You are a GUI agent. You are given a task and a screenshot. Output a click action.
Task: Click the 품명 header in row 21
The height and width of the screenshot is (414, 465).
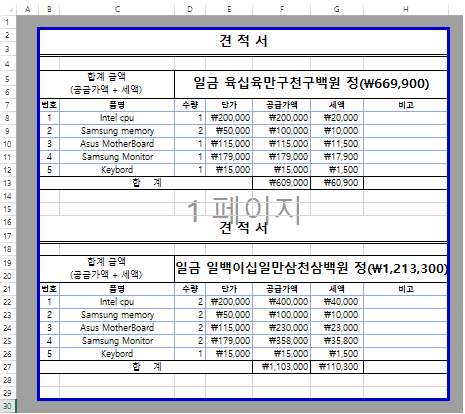[117, 289]
